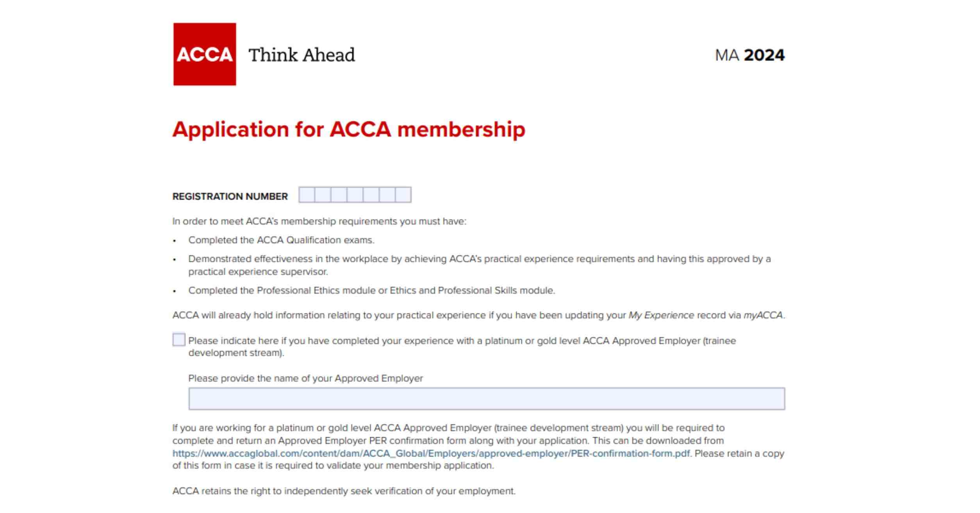
Task: Select the third registration number box
Action: [x=339, y=195]
